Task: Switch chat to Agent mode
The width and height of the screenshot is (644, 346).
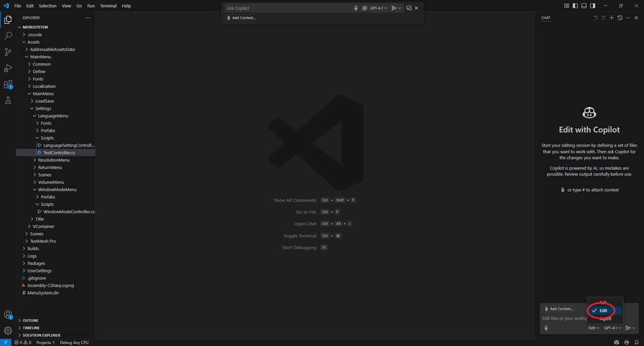Action: tap(605, 318)
